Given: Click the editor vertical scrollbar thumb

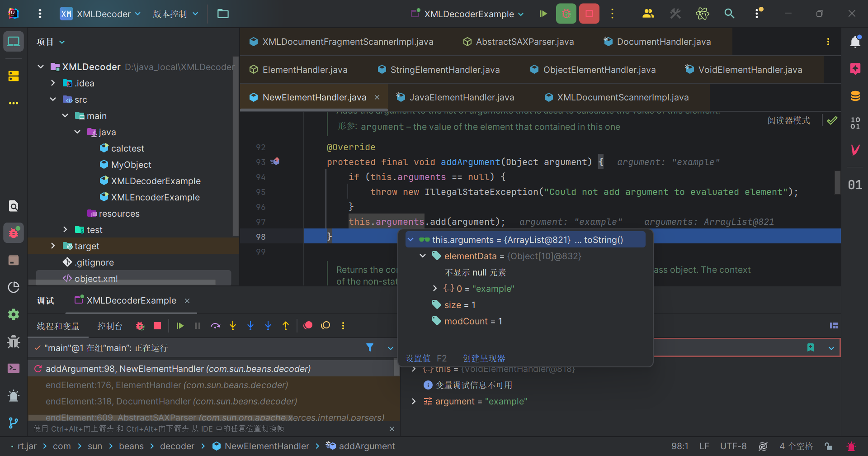Looking at the screenshot, I should (x=837, y=182).
